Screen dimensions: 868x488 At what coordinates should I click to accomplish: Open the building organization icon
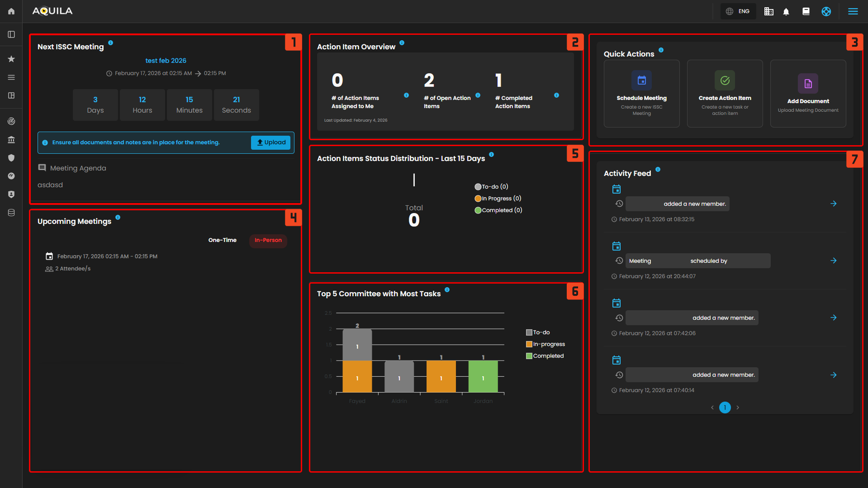point(768,12)
